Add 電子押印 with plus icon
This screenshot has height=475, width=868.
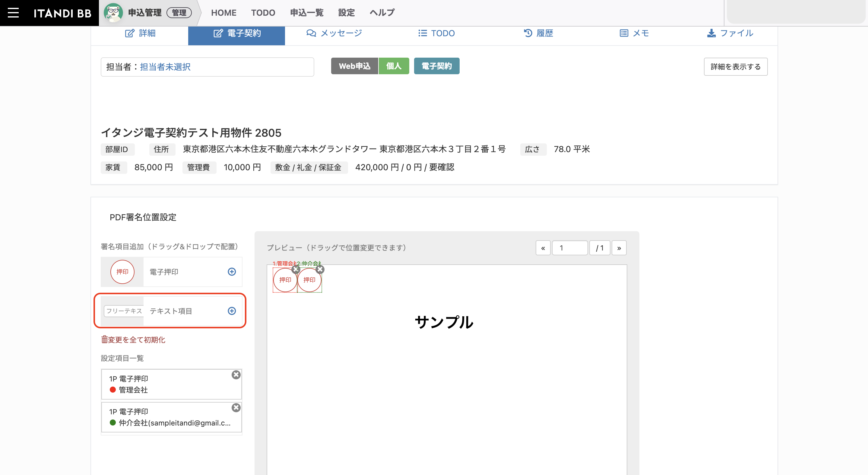(232, 272)
